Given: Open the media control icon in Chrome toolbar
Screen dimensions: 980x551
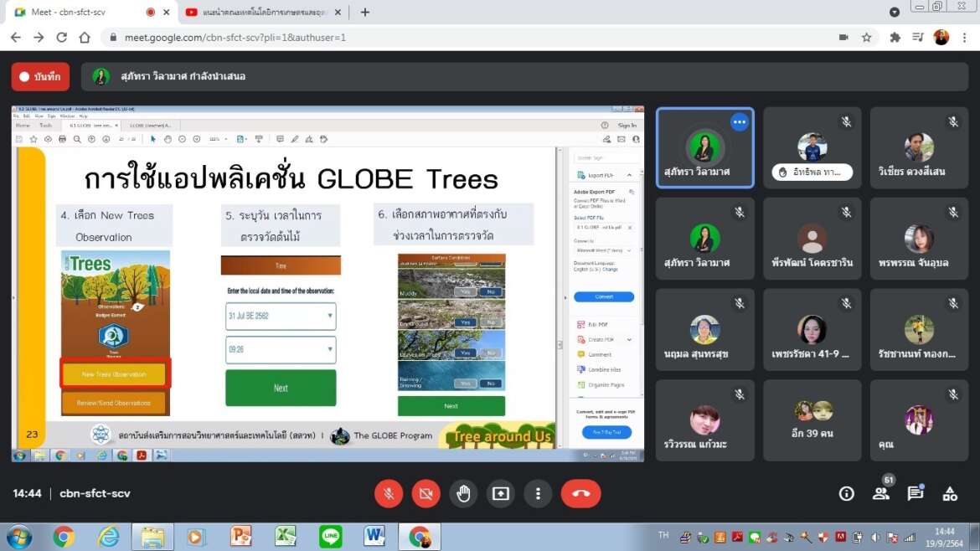Looking at the screenshot, I should click(x=917, y=38).
